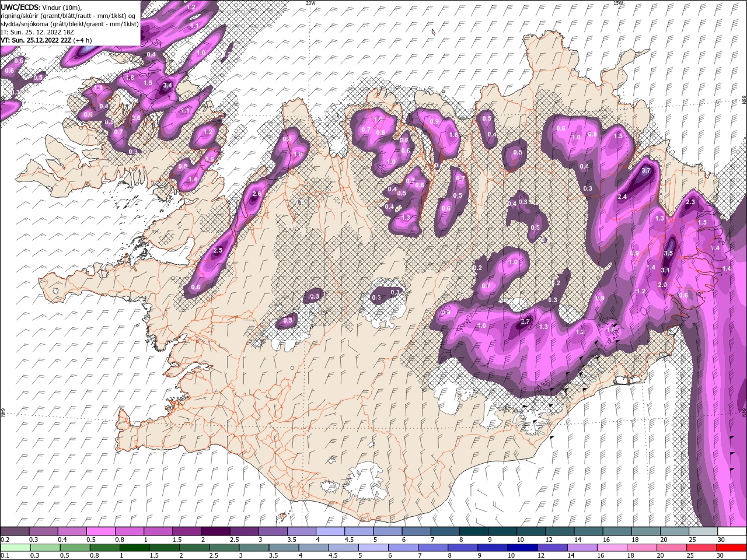Click lower legend swatch labeled 2.5
This screenshot has width=747, height=560.
click(224, 548)
